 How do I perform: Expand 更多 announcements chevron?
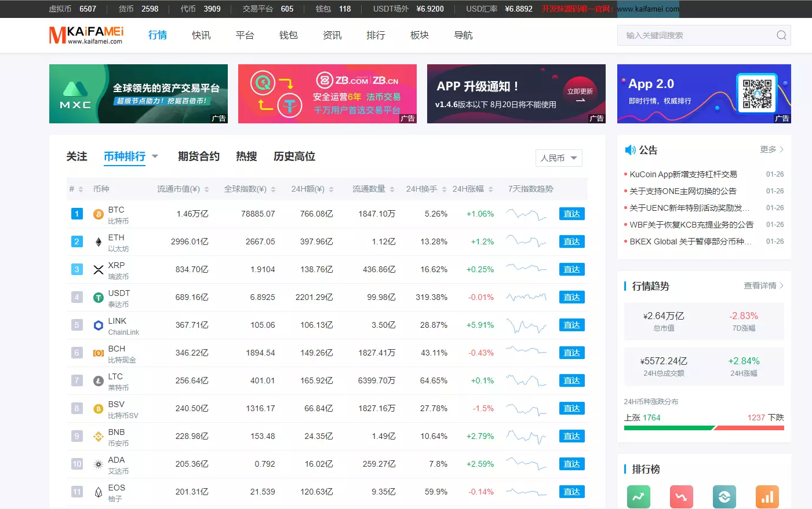tap(781, 149)
